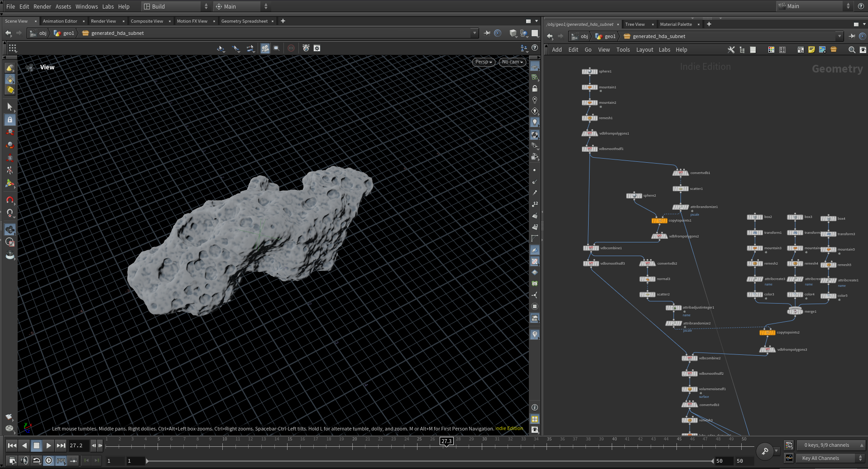Image resolution: width=868 pixels, height=469 pixels.
Task: Toggle the secure selection lock button
Action: click(x=10, y=120)
